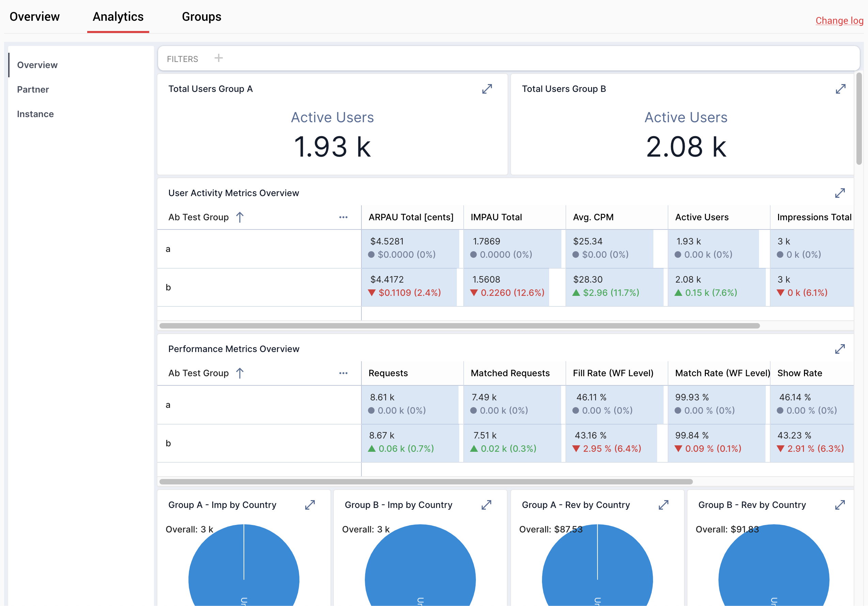The width and height of the screenshot is (868, 606).
Task: Select the 46.14 % Show Rate cell
Action: coord(812,405)
